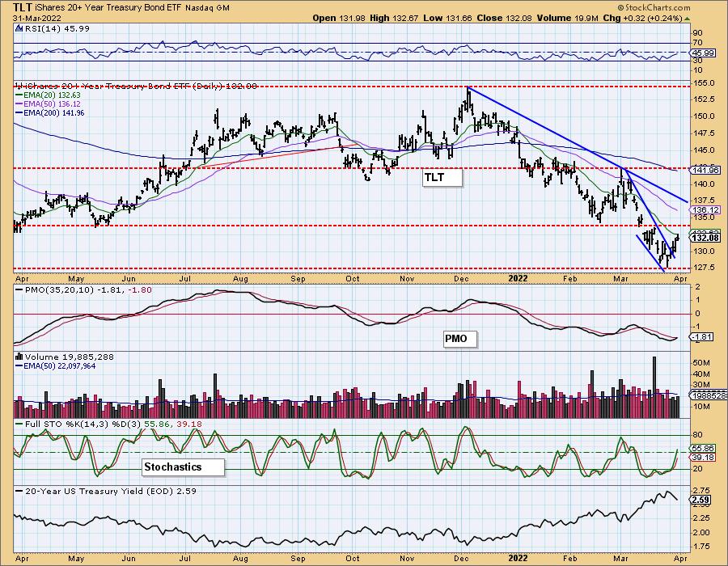Click the EMA(200) dark blue legend line
Viewport: 728px width, 566px height.
(19, 112)
